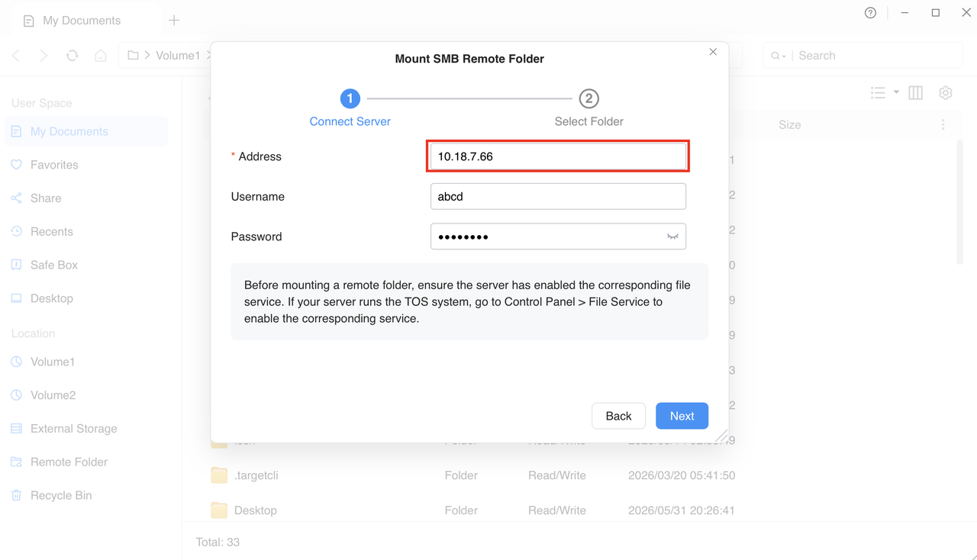This screenshot has height=560, width=977.
Task: Go back with the left arrow
Action: point(16,56)
